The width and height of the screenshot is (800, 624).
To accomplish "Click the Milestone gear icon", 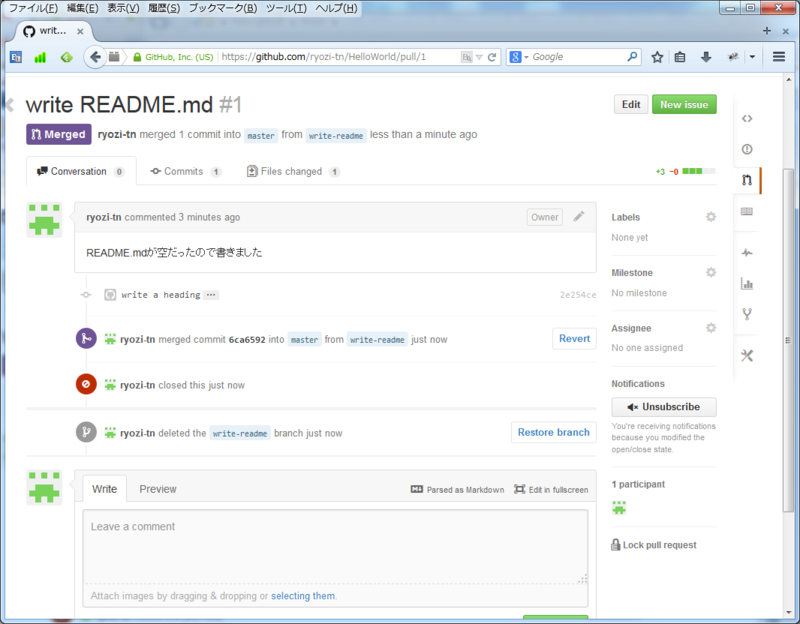I will (x=711, y=272).
